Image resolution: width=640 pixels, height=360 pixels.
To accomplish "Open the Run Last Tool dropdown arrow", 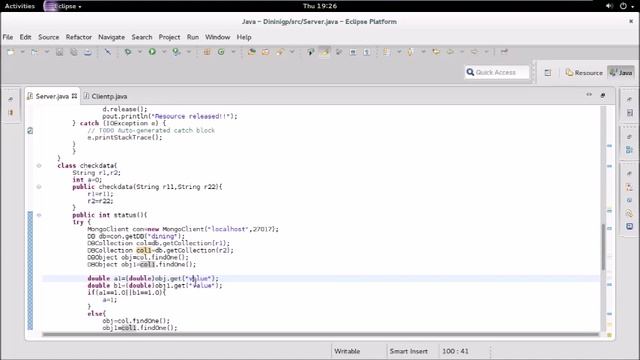I will click(189, 52).
